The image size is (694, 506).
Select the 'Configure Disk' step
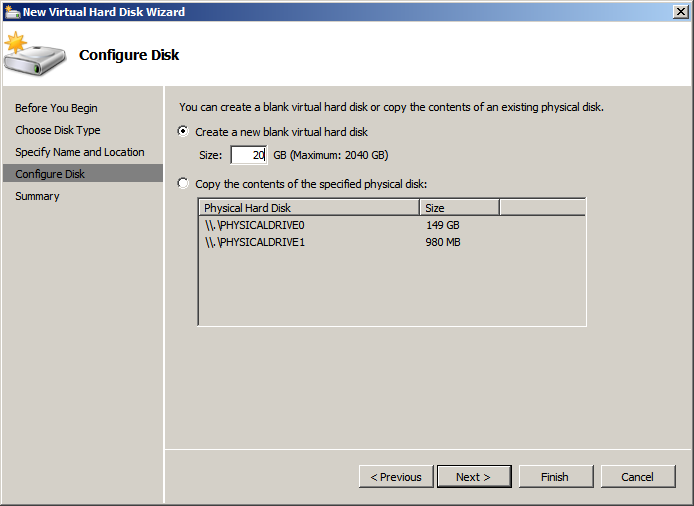pos(50,174)
